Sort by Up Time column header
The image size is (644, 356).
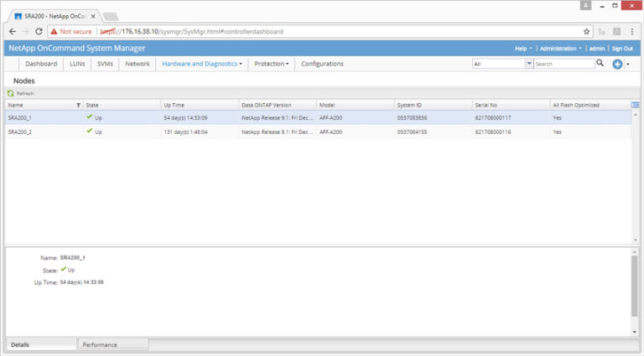click(x=200, y=106)
